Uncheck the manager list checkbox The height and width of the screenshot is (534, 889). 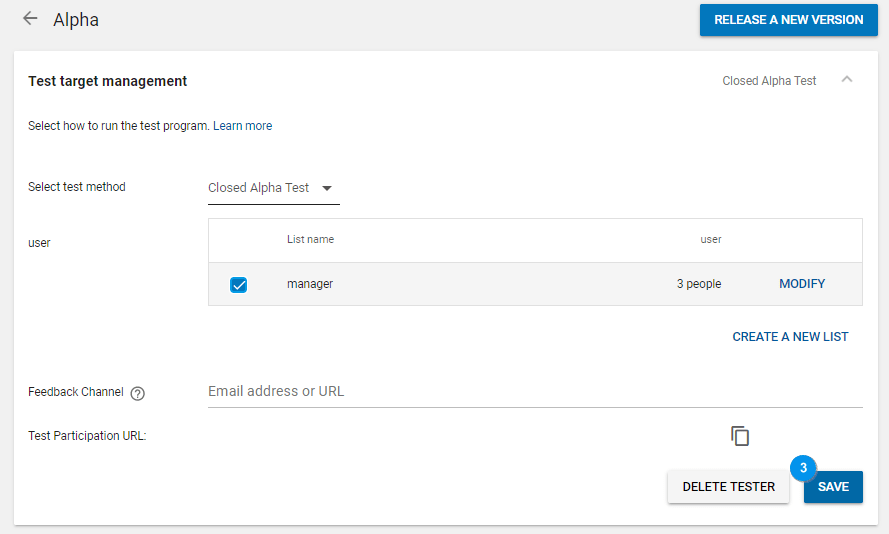[x=238, y=285]
